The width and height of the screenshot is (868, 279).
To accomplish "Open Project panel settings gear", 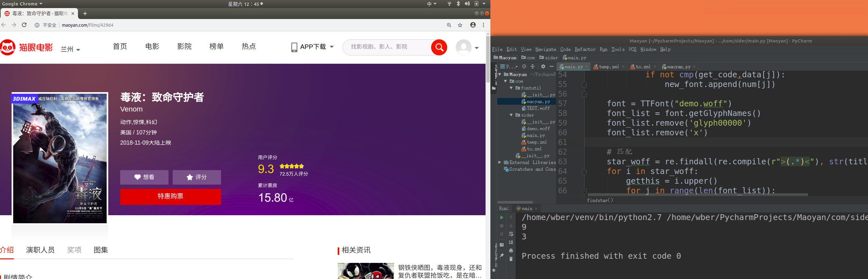I will point(543,66).
